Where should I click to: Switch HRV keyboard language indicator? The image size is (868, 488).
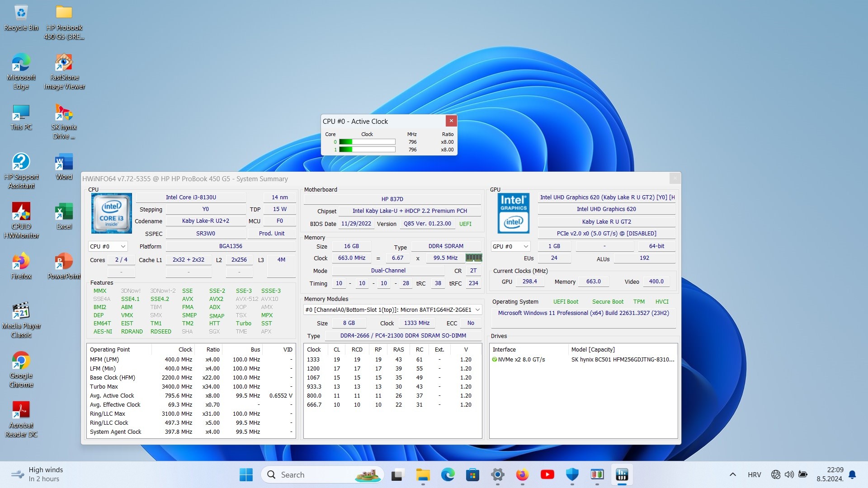(755, 474)
